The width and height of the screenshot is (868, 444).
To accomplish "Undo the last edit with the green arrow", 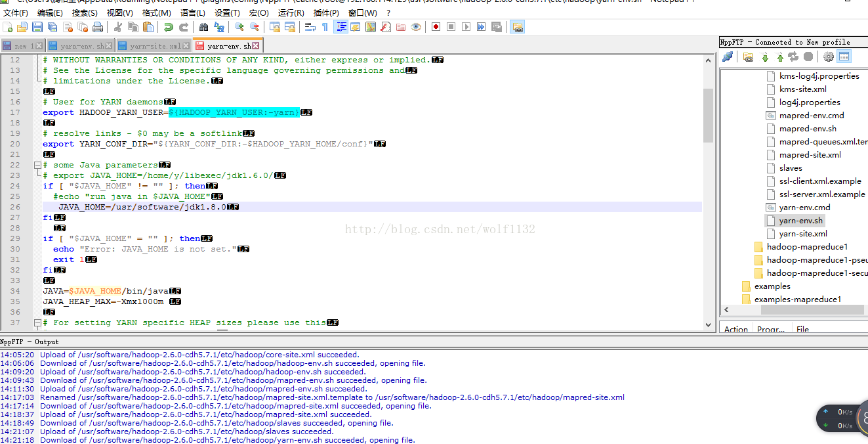I will (169, 27).
